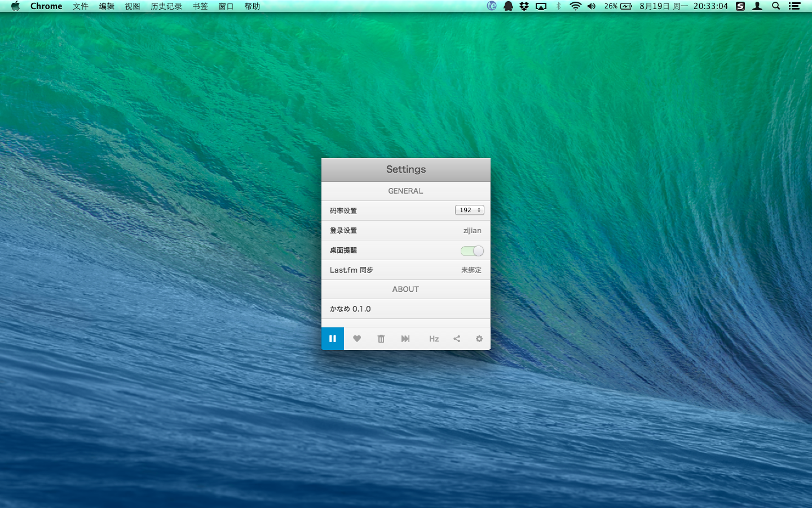Open the 编辑 menu
The image size is (812, 508).
click(x=107, y=6)
